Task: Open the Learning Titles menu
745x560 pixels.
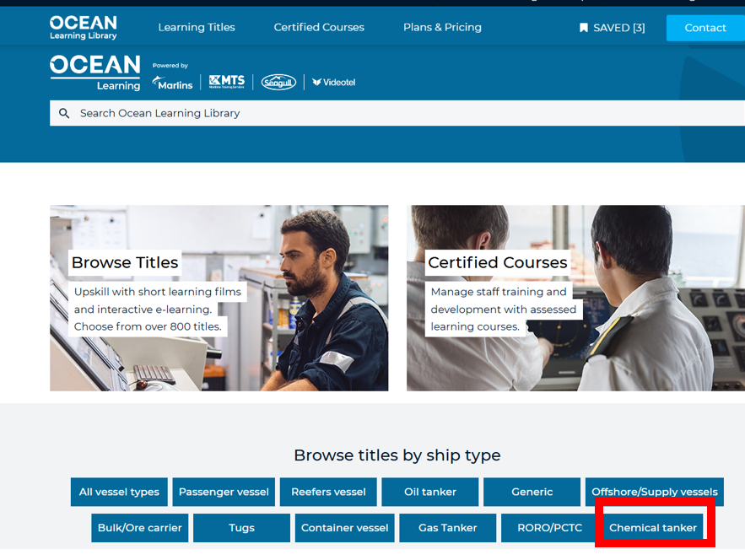Action: pyautogui.click(x=196, y=26)
